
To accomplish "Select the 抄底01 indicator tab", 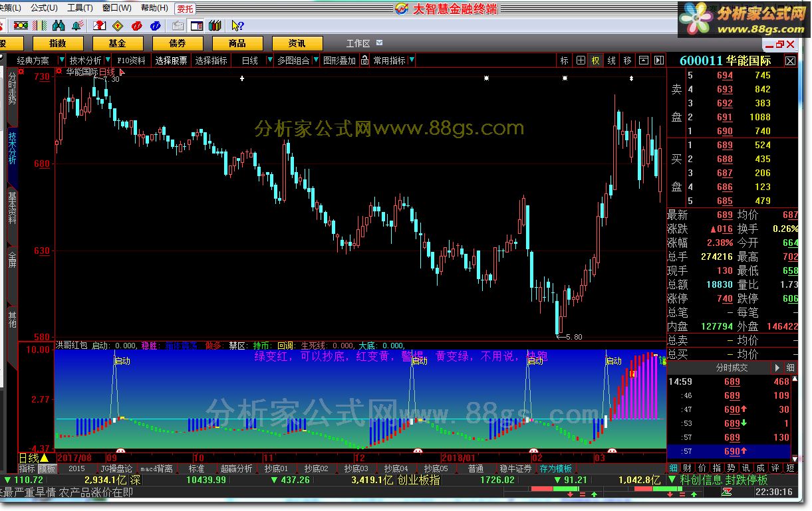I will coord(276,468).
